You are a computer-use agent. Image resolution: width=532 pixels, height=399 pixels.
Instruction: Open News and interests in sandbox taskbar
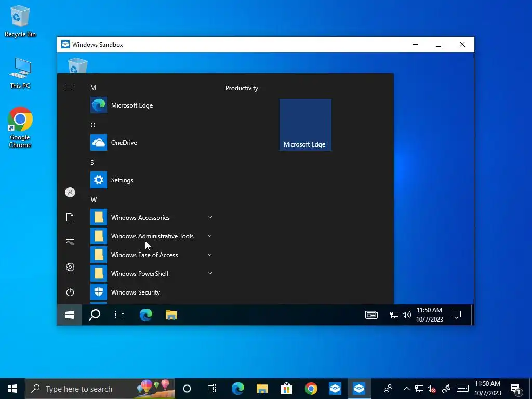371,315
